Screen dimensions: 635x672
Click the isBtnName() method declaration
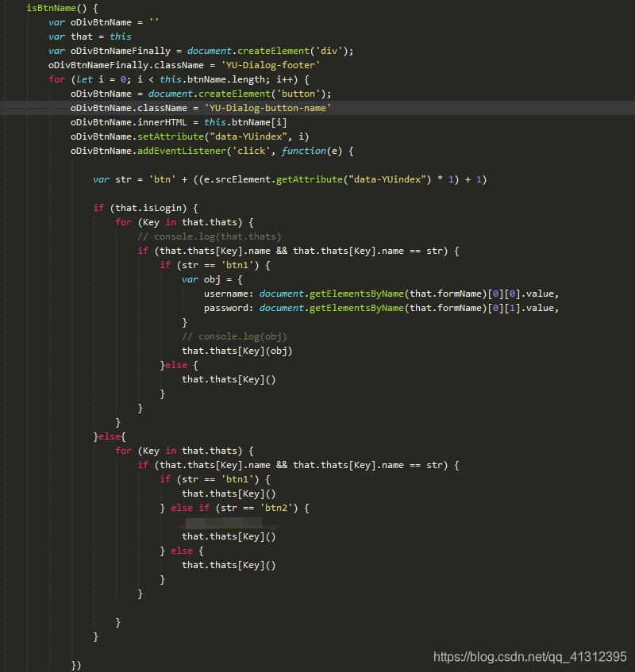[62, 8]
